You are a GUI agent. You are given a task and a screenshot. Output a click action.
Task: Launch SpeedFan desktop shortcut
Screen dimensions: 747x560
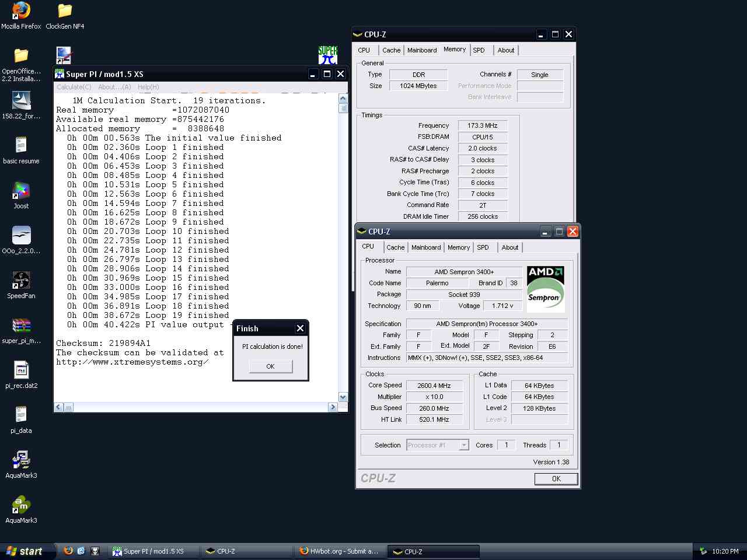(x=21, y=280)
